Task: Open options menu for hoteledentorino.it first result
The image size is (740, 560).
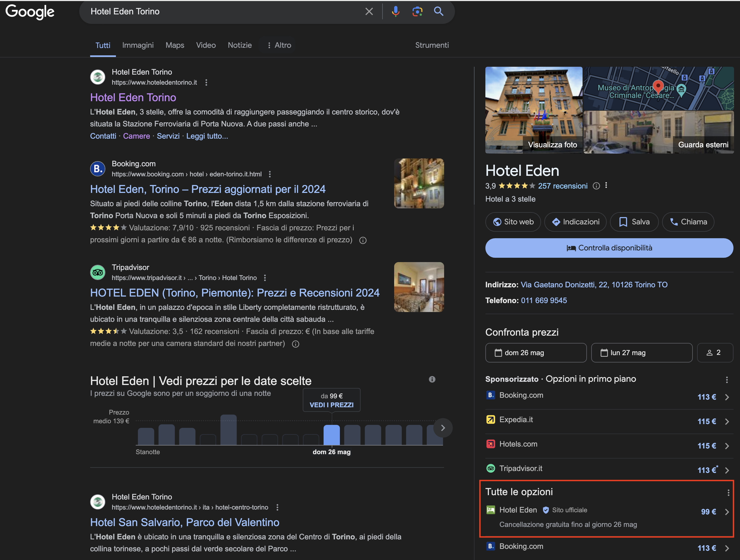Action: pyautogui.click(x=206, y=82)
